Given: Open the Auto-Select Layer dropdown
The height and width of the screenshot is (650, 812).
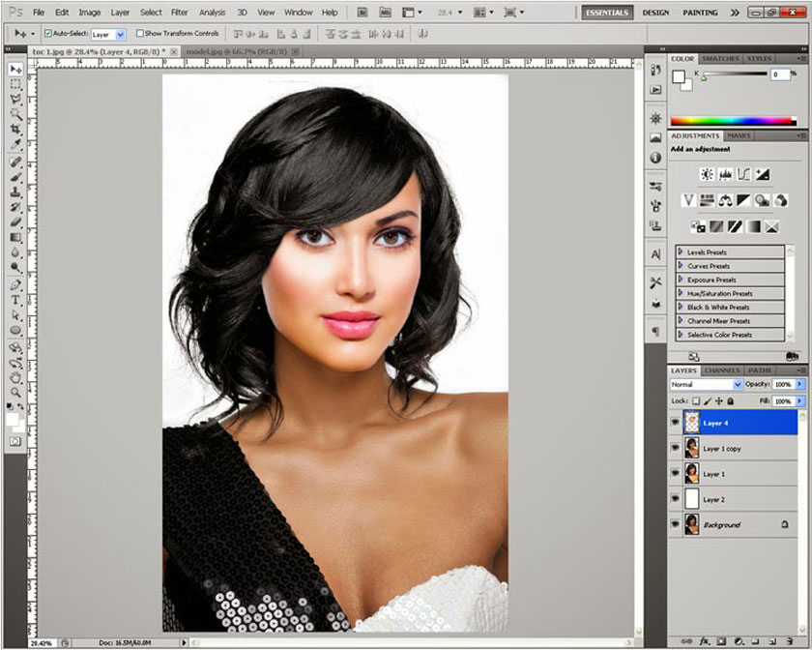Looking at the screenshot, I should coord(120,34).
